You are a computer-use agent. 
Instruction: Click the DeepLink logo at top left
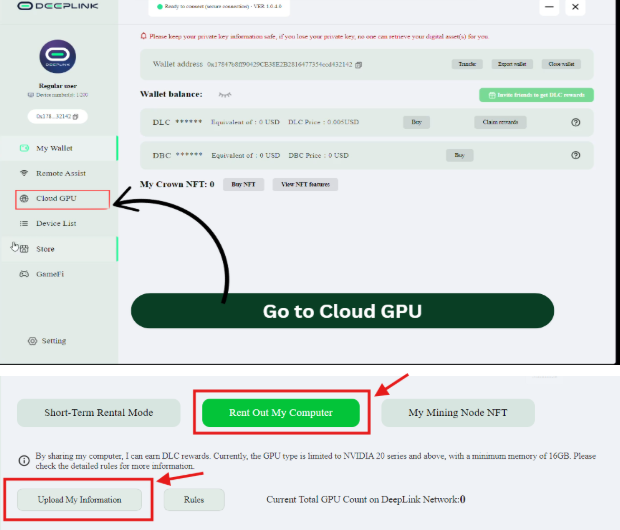tap(58, 6)
